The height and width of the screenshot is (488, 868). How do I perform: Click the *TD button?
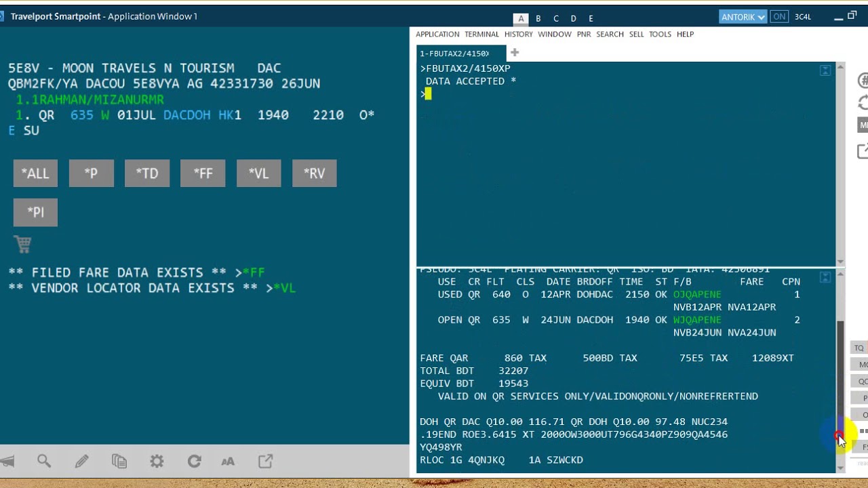tap(147, 174)
